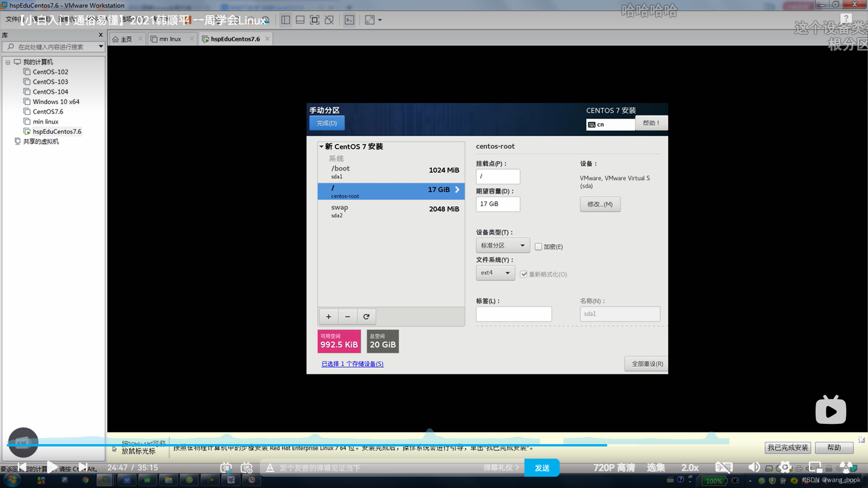Select min linux in the library tree
The height and width of the screenshot is (488, 868).
pyautogui.click(x=41, y=122)
